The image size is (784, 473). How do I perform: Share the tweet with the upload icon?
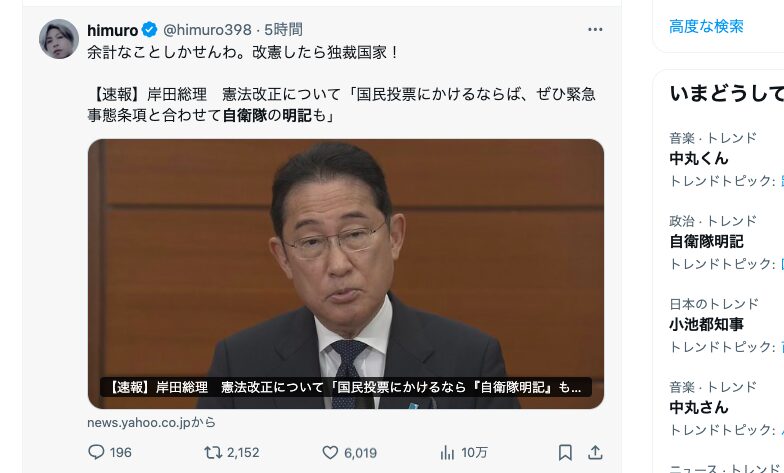tap(595, 452)
